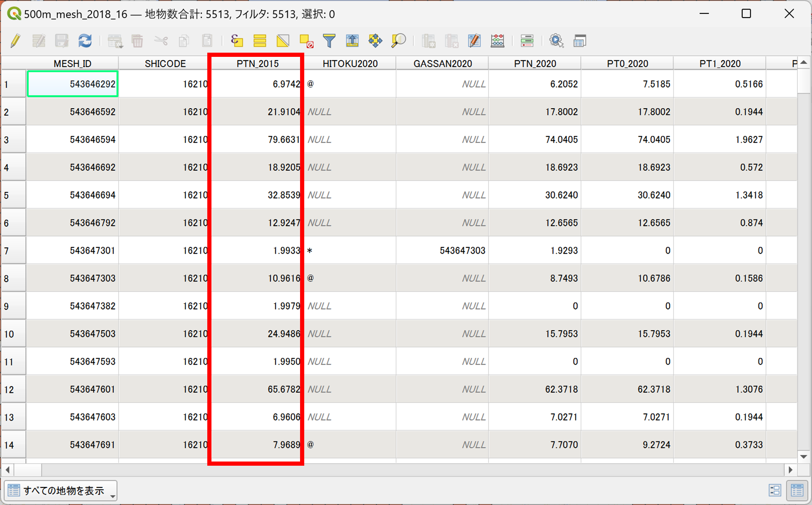Viewport: 812px width, 505px height.
Task: Move selected rows to top
Action: pyautogui.click(x=352, y=41)
